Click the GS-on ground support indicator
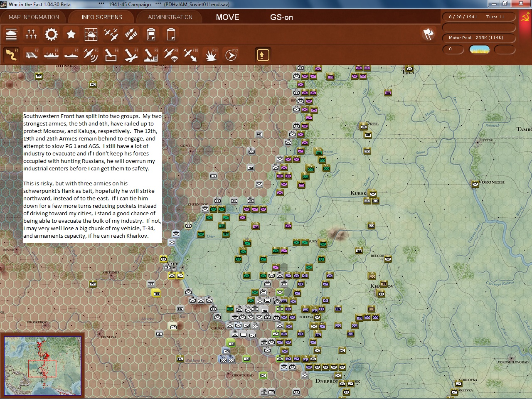532x399 pixels. coord(281,17)
